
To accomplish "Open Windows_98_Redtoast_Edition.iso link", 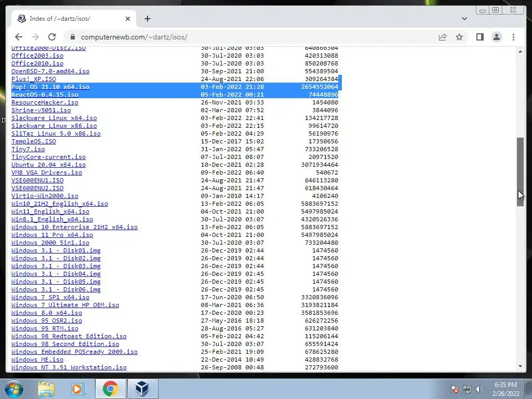I will (x=69, y=337).
